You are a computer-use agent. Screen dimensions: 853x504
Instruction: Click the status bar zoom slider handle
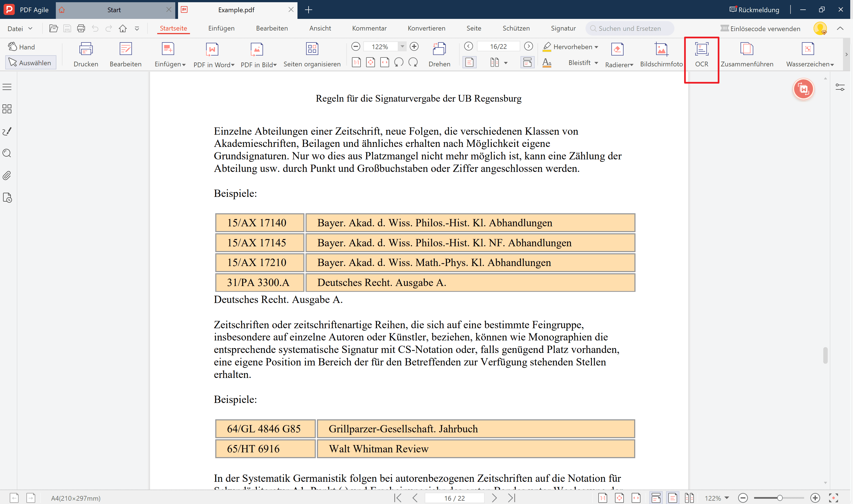(780, 498)
